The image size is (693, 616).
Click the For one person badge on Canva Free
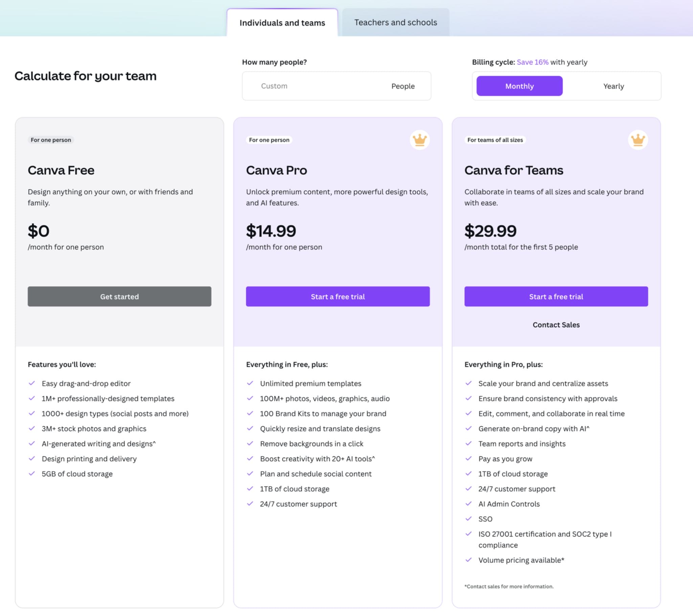(51, 140)
